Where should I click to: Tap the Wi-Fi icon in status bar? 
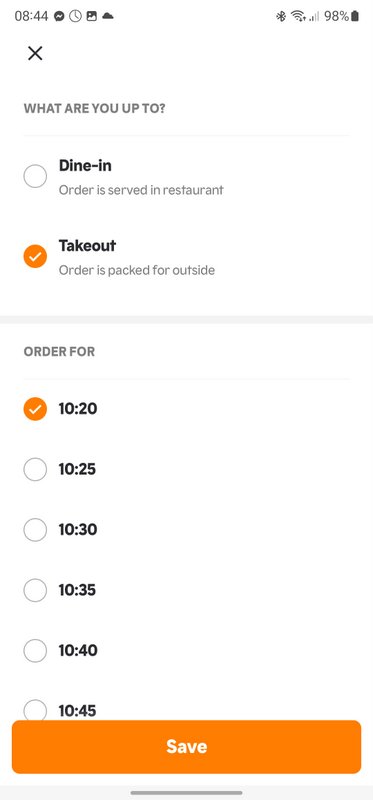click(x=297, y=16)
